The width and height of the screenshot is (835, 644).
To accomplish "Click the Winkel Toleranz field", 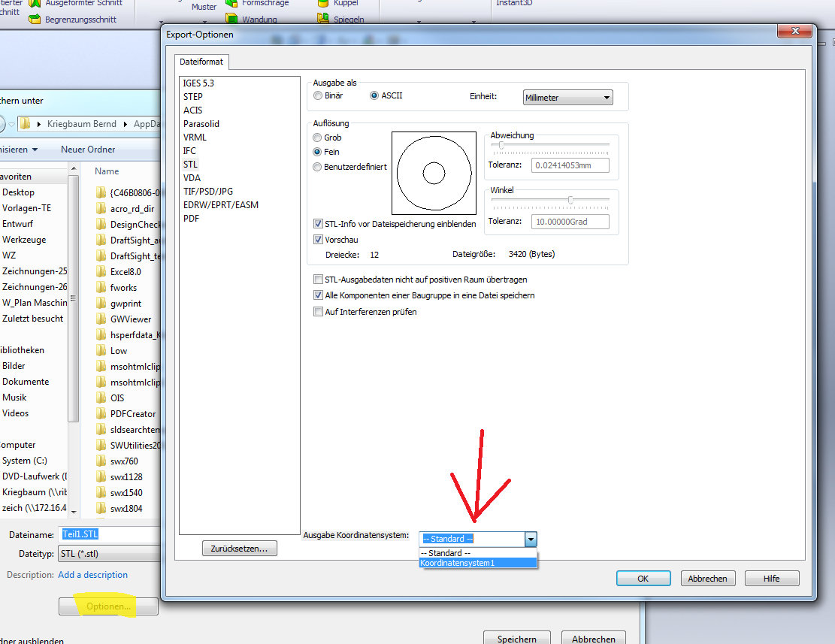I will [x=570, y=222].
